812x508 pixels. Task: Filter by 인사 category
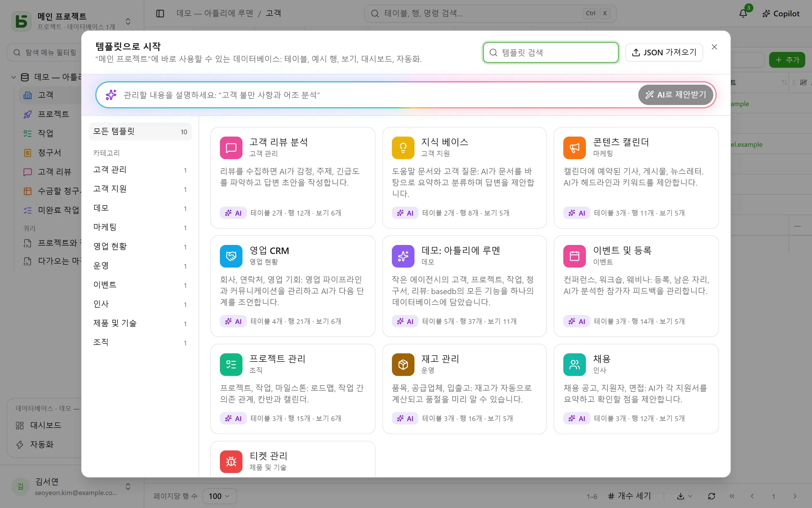click(x=140, y=304)
